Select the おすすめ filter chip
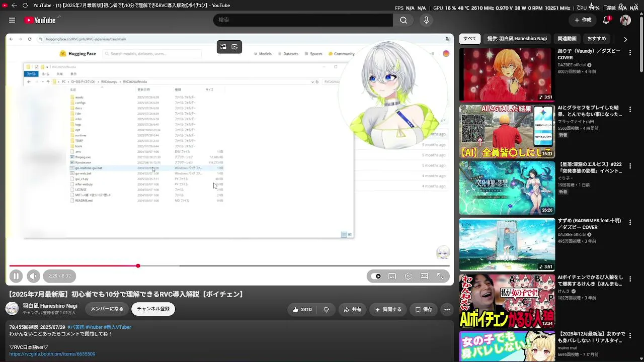Screen dimensions: 644x362 pyautogui.click(x=597, y=39)
